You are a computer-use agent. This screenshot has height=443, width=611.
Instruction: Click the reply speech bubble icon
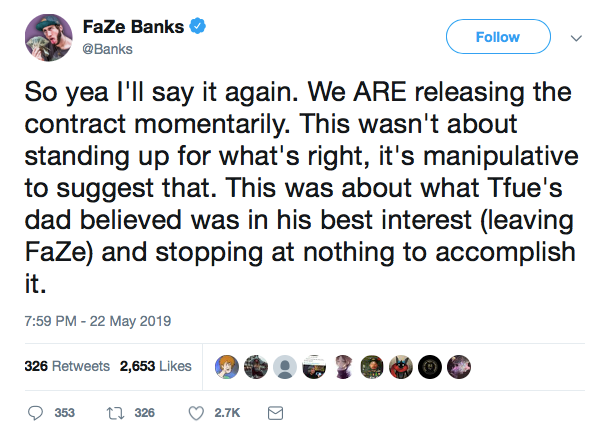tap(37, 412)
